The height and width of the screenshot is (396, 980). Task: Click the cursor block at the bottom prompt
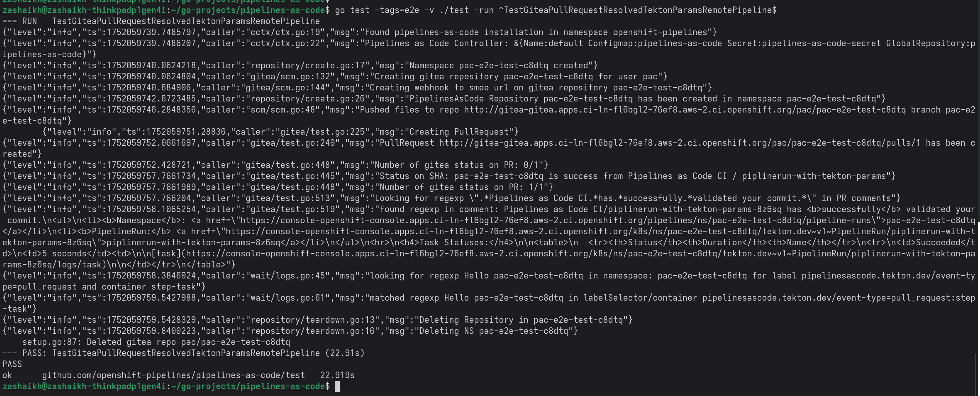click(337, 386)
